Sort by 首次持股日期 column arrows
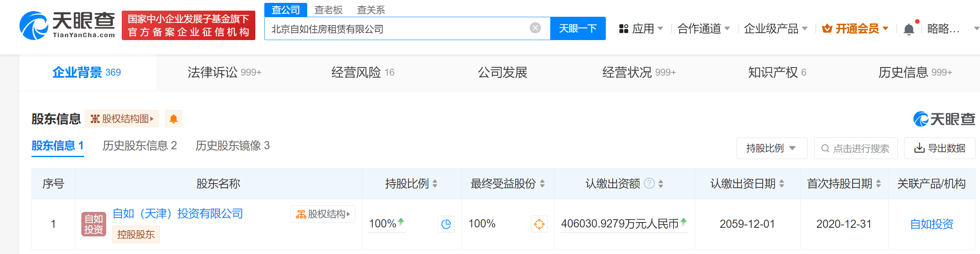This screenshot has width=980, height=254. click(x=879, y=184)
